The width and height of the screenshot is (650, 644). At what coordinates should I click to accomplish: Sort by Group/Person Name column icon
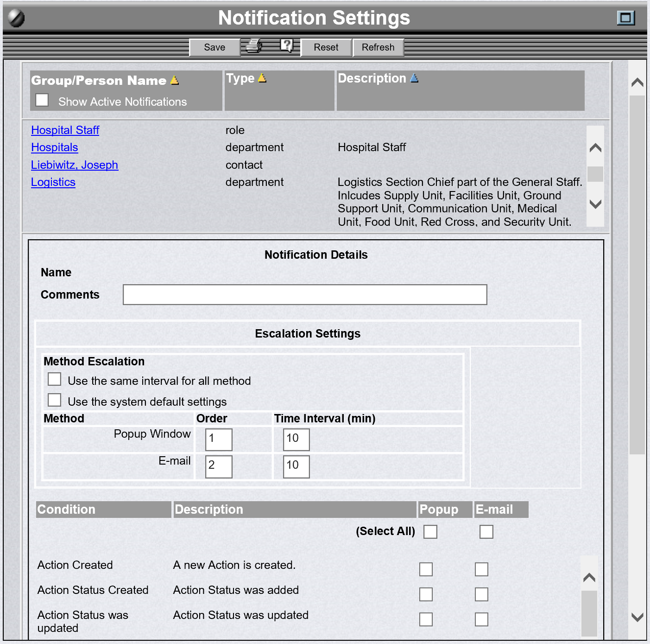pos(175,80)
